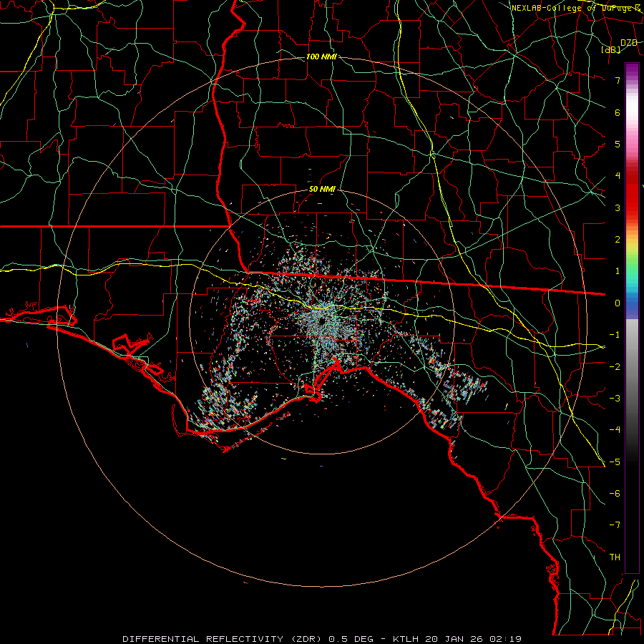644x644 pixels.
Task: Click the "1" value on the color scale
Action: [x=618, y=271]
